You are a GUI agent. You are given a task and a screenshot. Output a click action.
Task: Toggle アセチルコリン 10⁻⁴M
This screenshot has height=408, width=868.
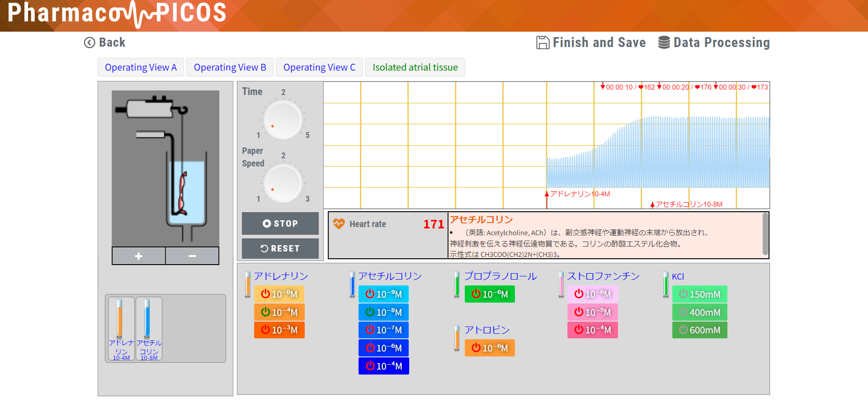click(384, 366)
